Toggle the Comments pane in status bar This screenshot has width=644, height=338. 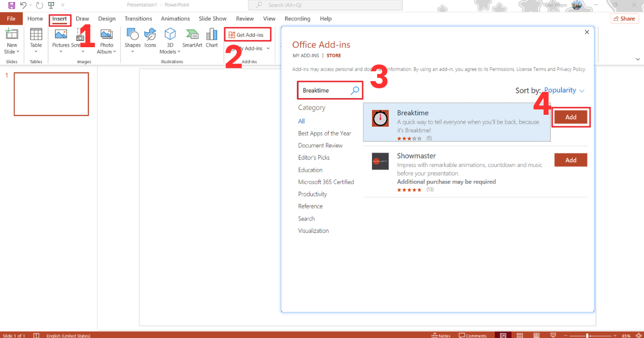472,335
